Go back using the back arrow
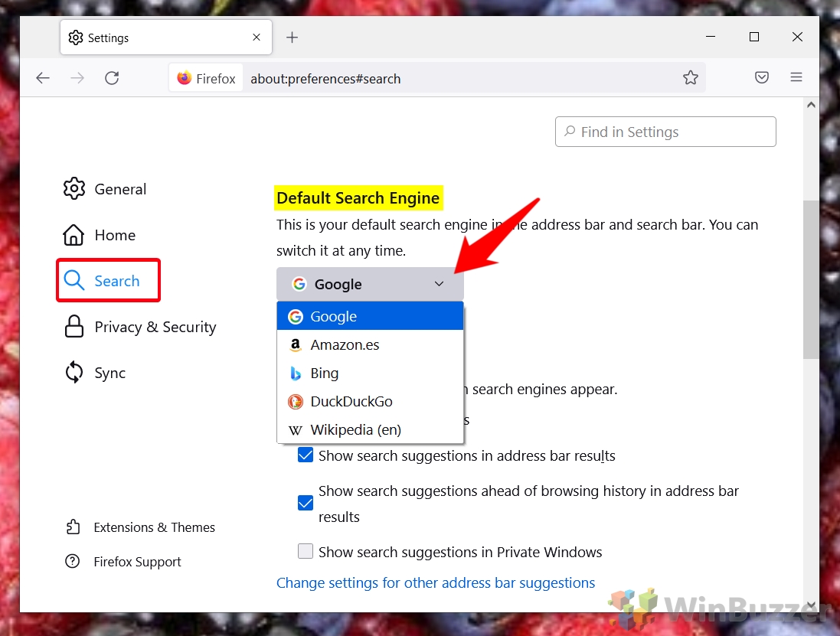Viewport: 840px width, 636px height. [43, 78]
